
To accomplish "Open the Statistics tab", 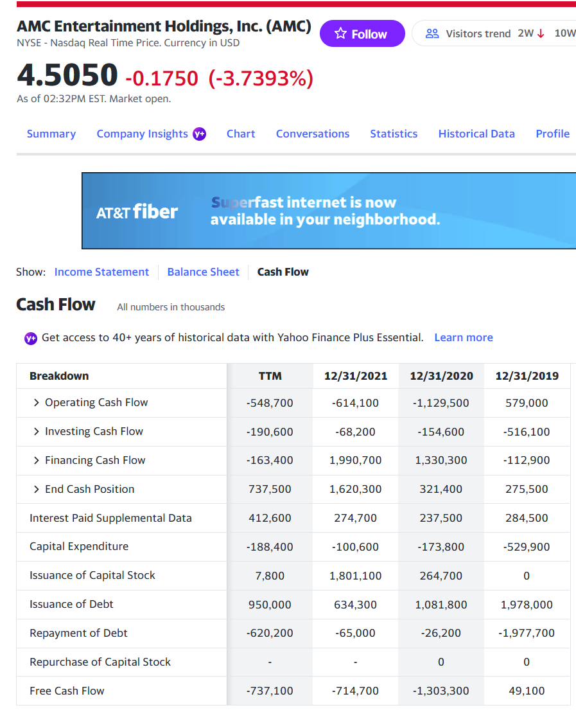I will point(394,134).
